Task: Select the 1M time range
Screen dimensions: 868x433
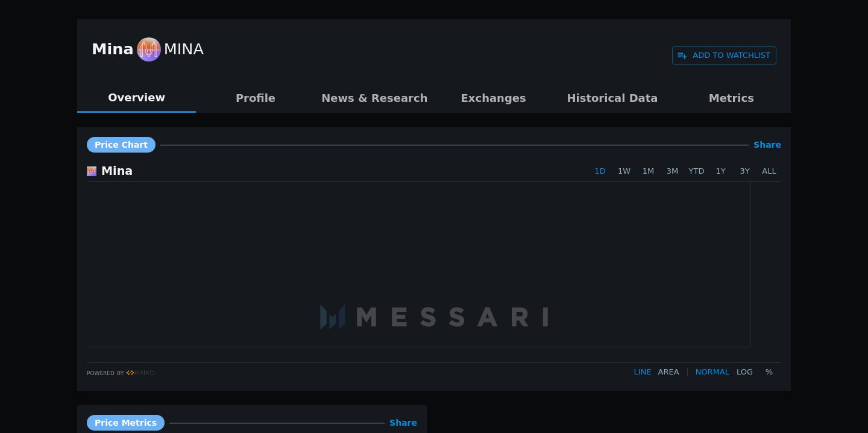Action: click(x=648, y=171)
